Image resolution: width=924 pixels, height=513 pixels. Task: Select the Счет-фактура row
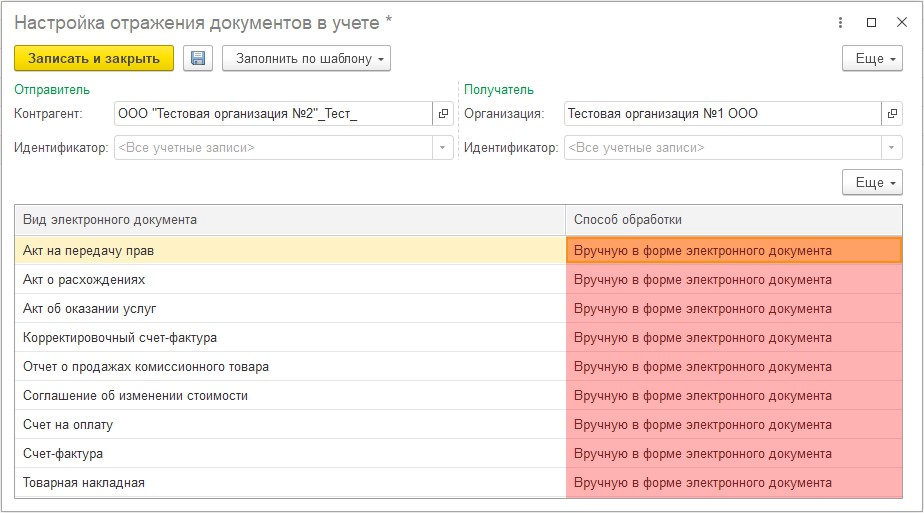(290, 454)
